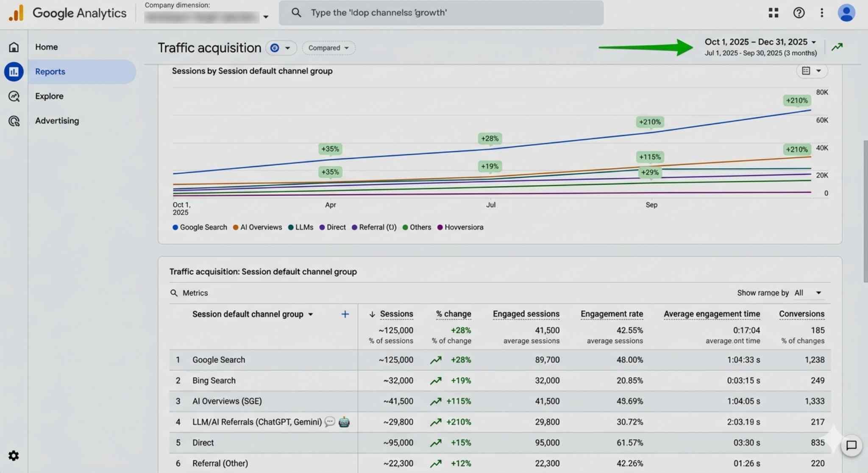Go to Home in the sidebar
The width and height of the screenshot is (868, 473).
point(47,47)
